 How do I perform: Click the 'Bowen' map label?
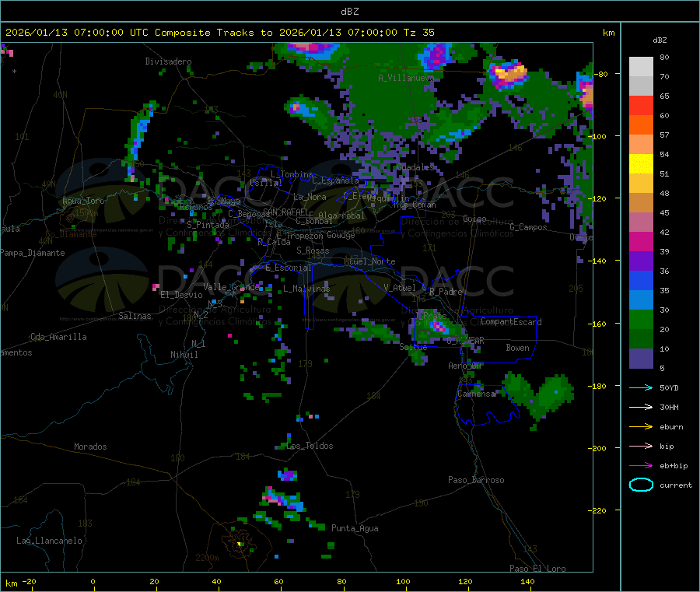(x=517, y=348)
